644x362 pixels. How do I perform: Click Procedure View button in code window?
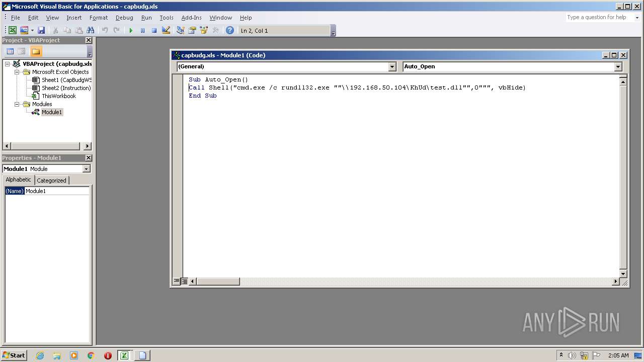point(177,282)
